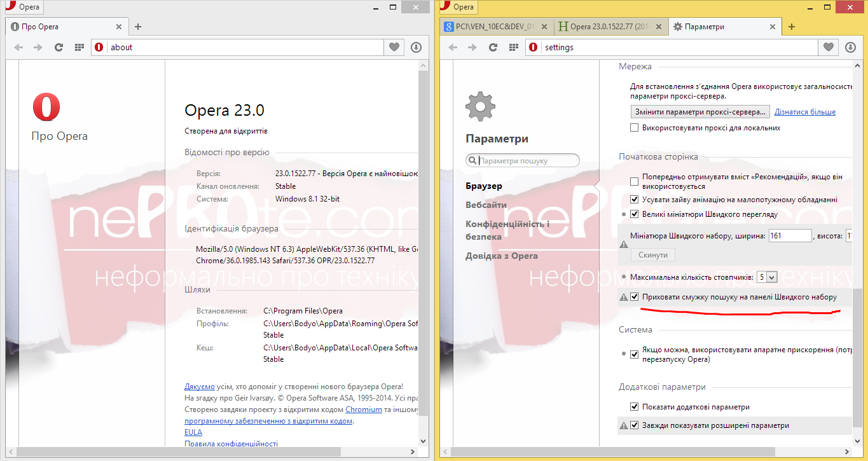Open new tab in settings window
This screenshot has width=868, height=461.
coord(792,27)
